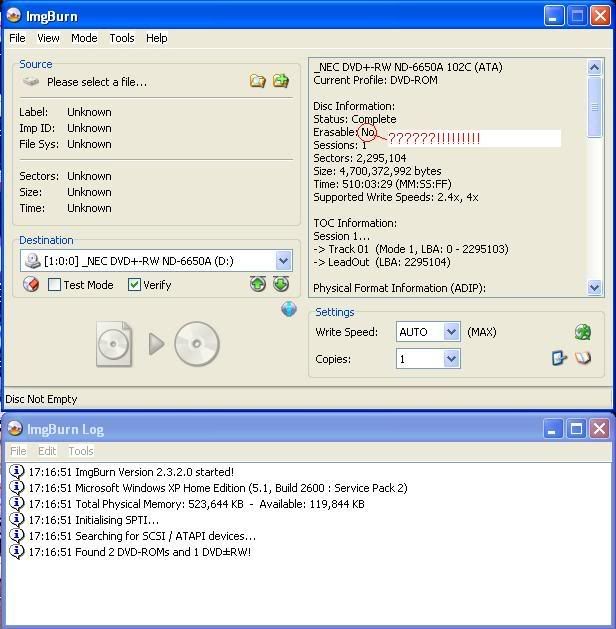The image size is (616, 629).
Task: Open the destination drive dropdown
Action: pos(284,261)
